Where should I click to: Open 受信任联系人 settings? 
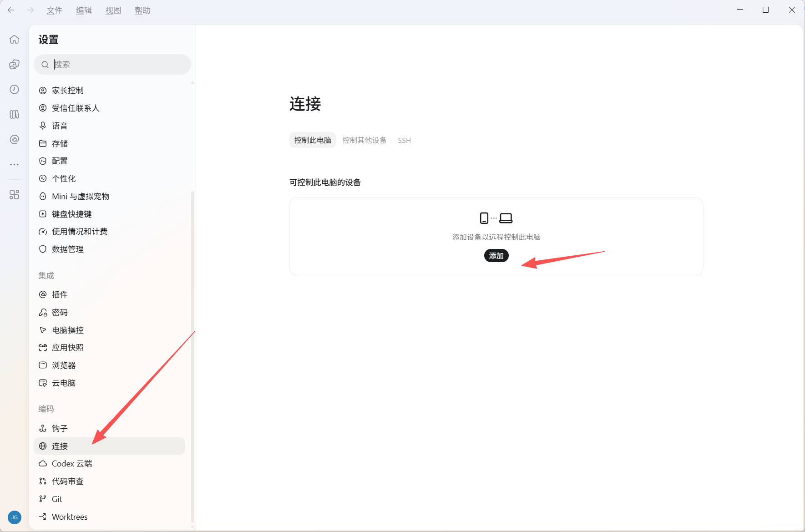click(109, 108)
